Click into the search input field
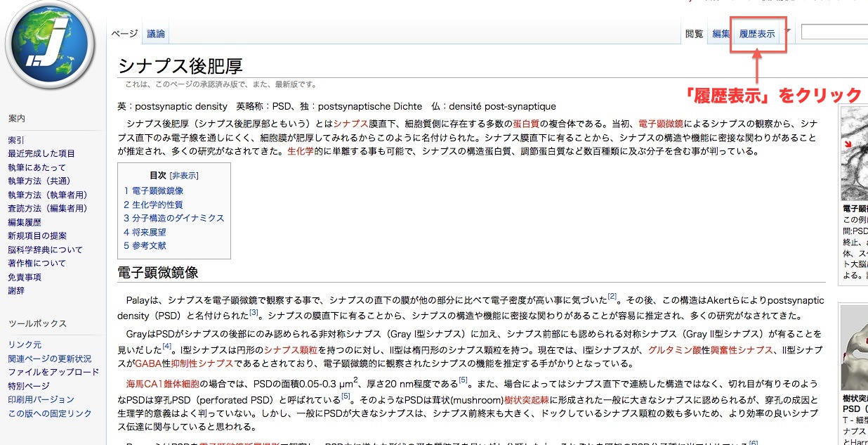868x445 pixels. tap(834, 32)
